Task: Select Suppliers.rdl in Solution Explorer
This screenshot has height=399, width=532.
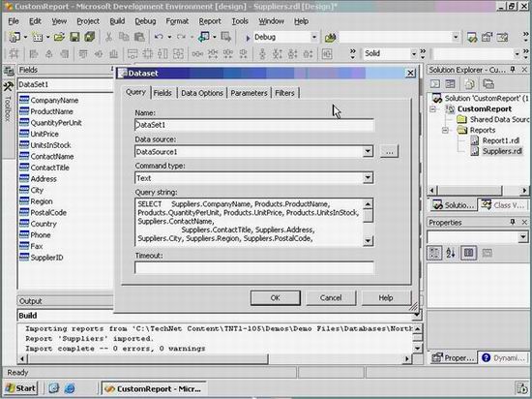Action: point(502,151)
